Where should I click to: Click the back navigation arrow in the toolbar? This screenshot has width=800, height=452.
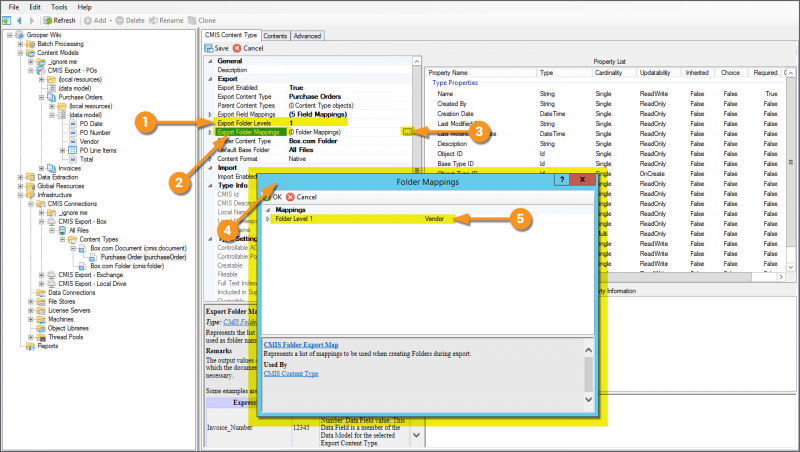19,20
